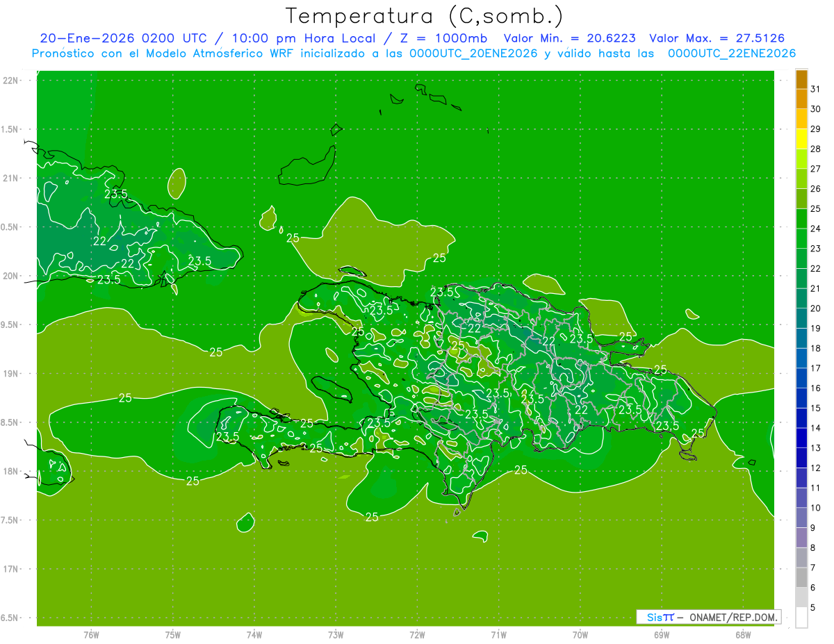Click the colorbar label '20'
This screenshot has height=644, width=834.
click(x=816, y=308)
